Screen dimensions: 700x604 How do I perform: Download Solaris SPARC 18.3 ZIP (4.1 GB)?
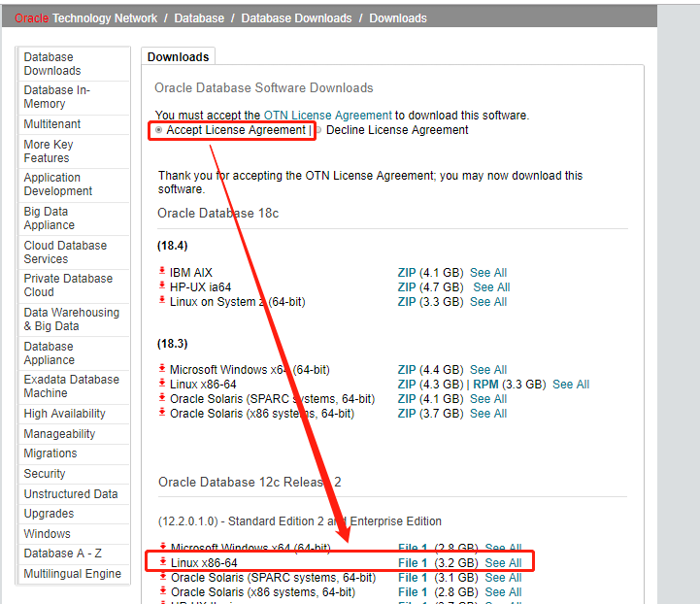point(407,399)
